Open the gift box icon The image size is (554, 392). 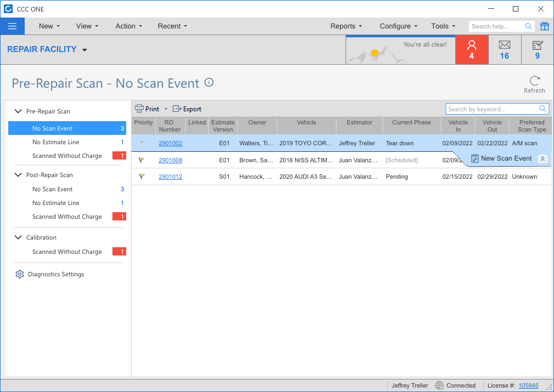[x=545, y=26]
